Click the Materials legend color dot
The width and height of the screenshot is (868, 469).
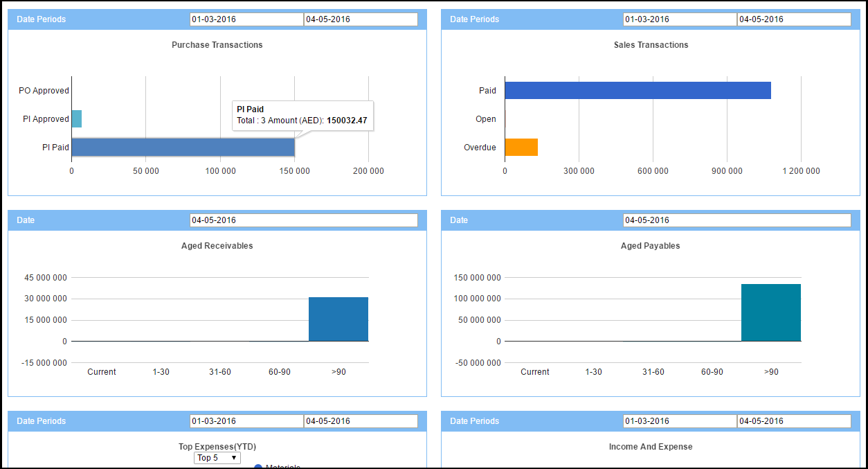[x=258, y=466]
